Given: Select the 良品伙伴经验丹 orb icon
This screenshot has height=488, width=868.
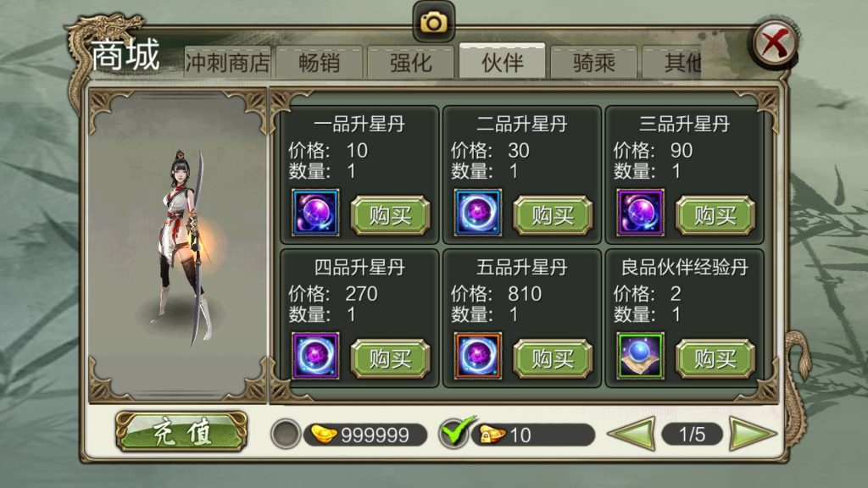Looking at the screenshot, I should 641,356.
